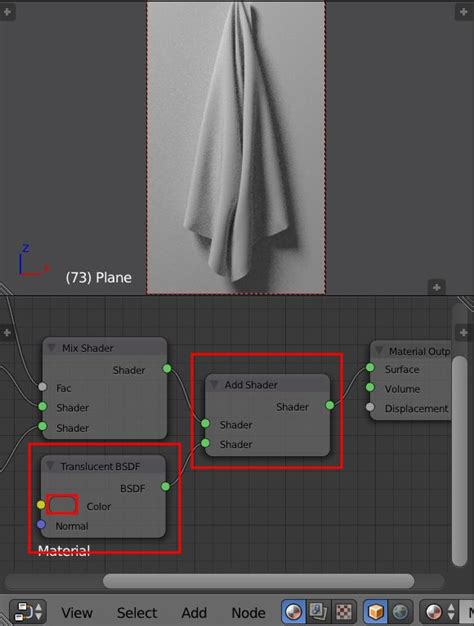Image resolution: width=474 pixels, height=626 pixels.
Task: Click the Material label in node editor
Action: point(64,551)
